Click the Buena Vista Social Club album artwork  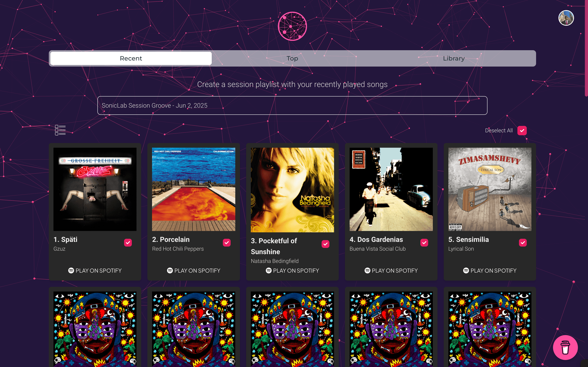(391, 189)
